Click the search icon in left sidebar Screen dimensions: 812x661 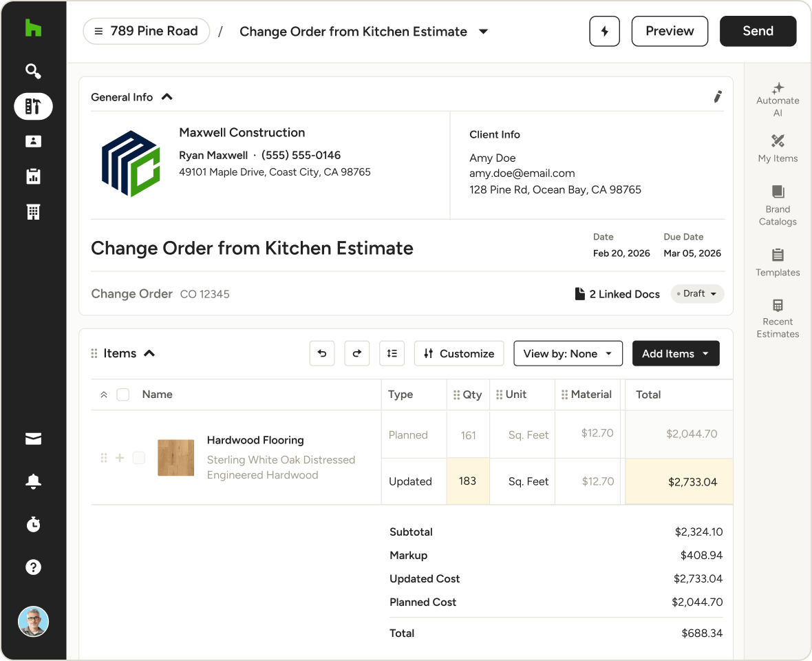point(33,71)
